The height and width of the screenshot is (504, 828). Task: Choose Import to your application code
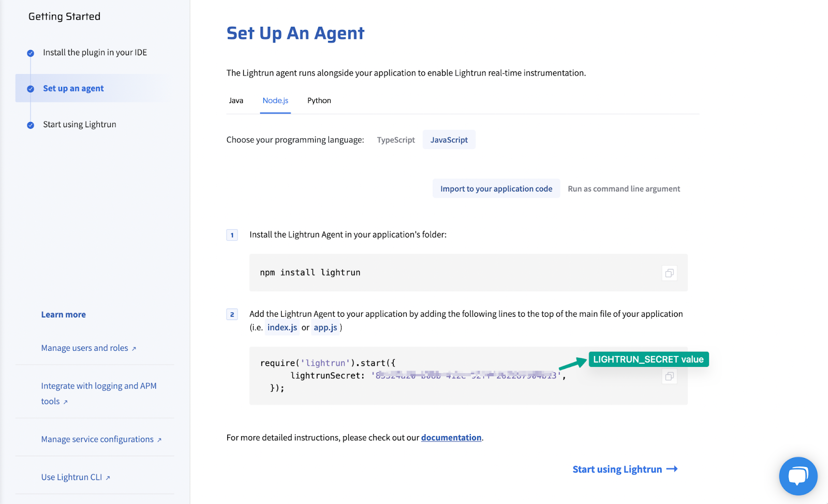pyautogui.click(x=496, y=189)
